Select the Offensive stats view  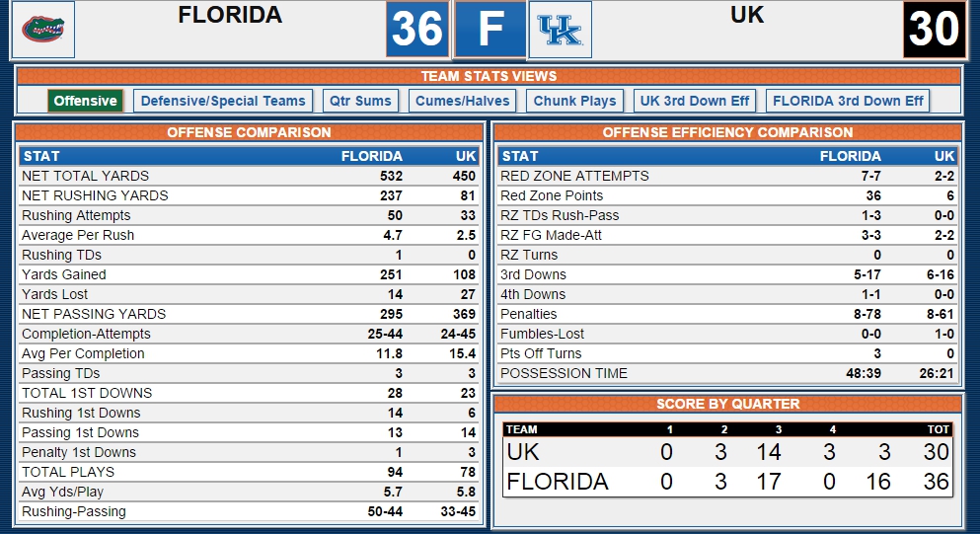(85, 101)
